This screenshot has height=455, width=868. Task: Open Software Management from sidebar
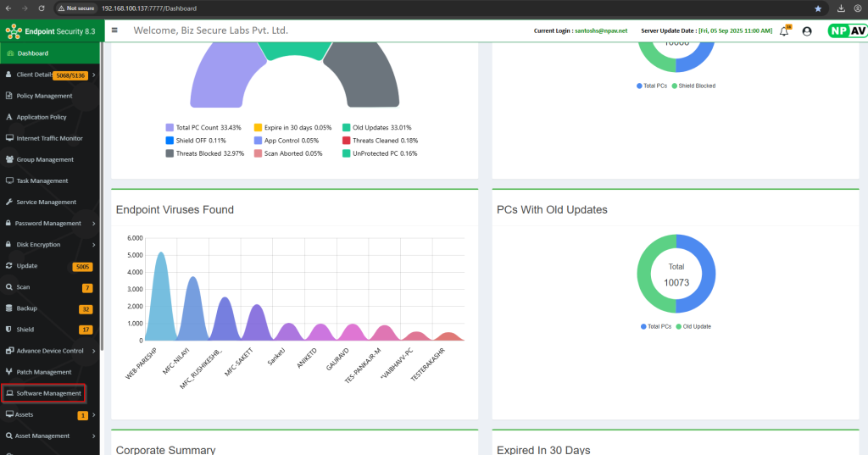click(x=48, y=393)
